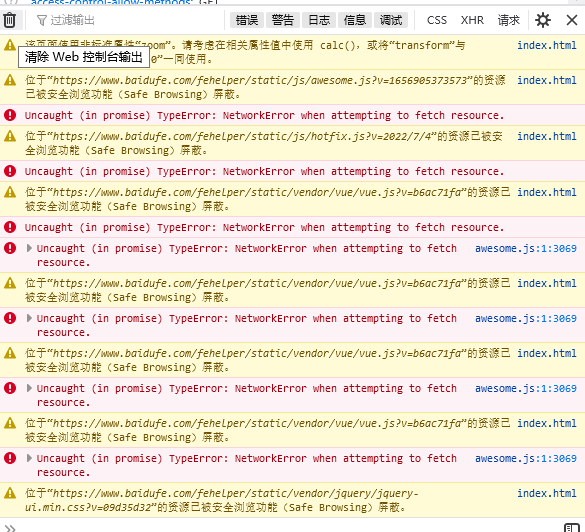Viewport: 585px width, 532px height.
Task: Click warning icon of zoom property message
Action: point(10,45)
